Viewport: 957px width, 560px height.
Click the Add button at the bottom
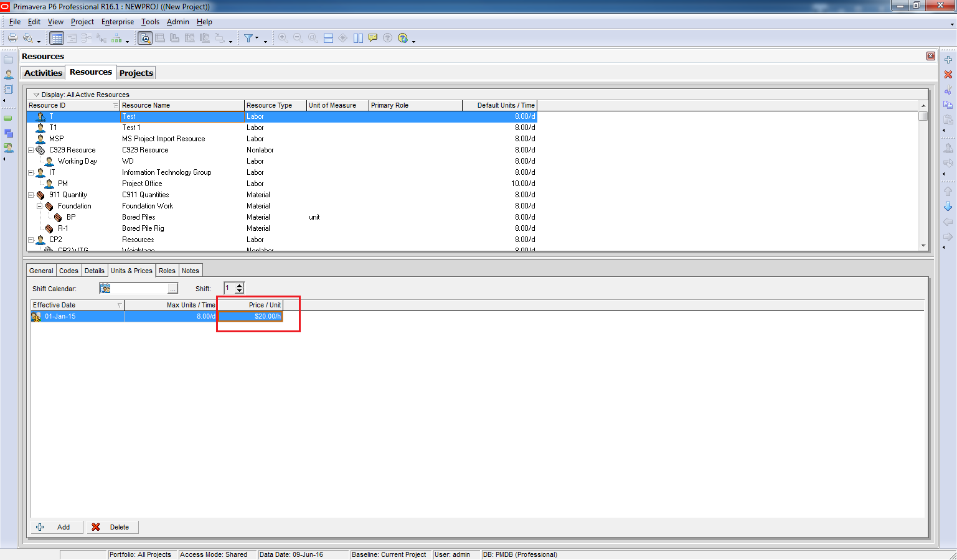point(57,527)
